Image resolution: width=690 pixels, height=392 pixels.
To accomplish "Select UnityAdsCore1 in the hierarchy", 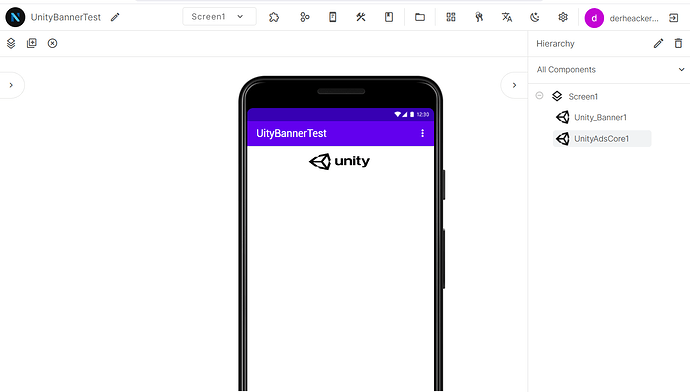I will pos(602,139).
